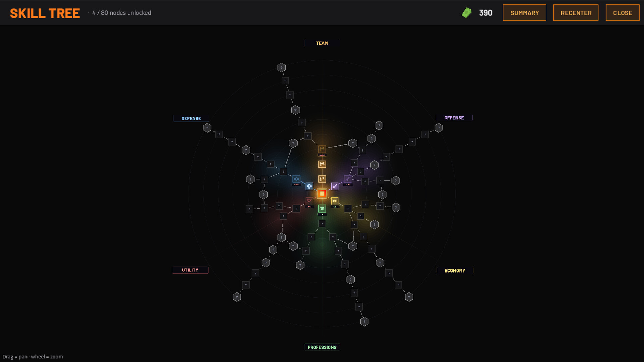Click the green anvil professions node
The height and width of the screenshot is (362, 644).
322,208
